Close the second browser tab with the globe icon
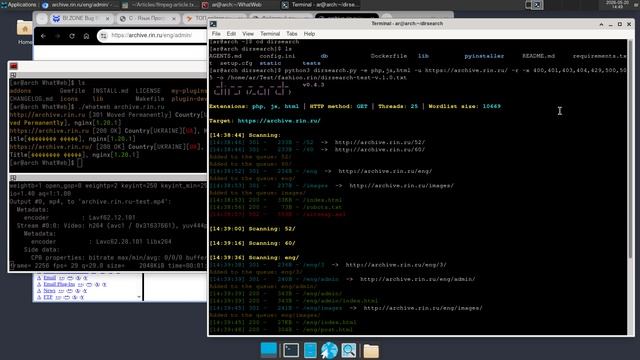Viewport: 640px width, 360px height. (x=174, y=19)
